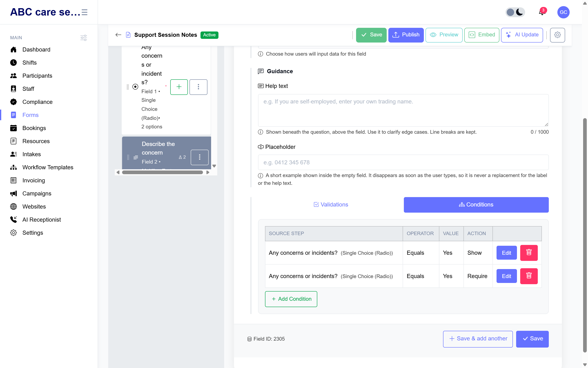Click Add Condition
Image resolution: width=588 pixels, height=368 pixels.
291,299
